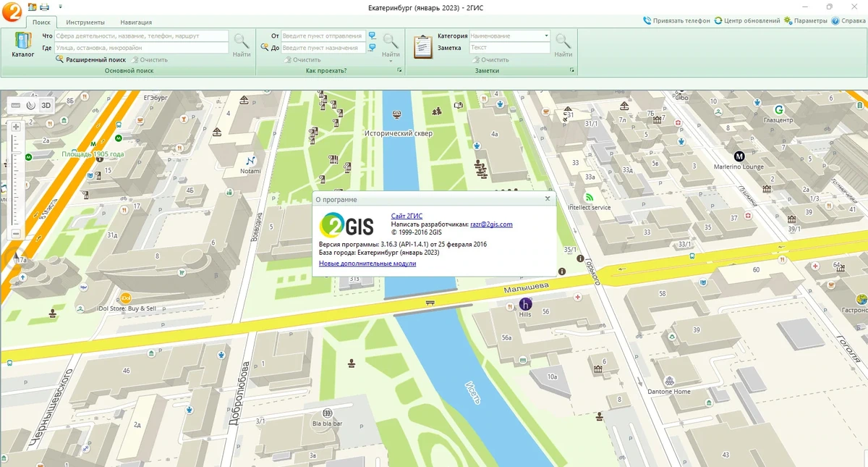Click Площадь 1905 года metro label
Screen dimensions: 868x467
coord(93,154)
